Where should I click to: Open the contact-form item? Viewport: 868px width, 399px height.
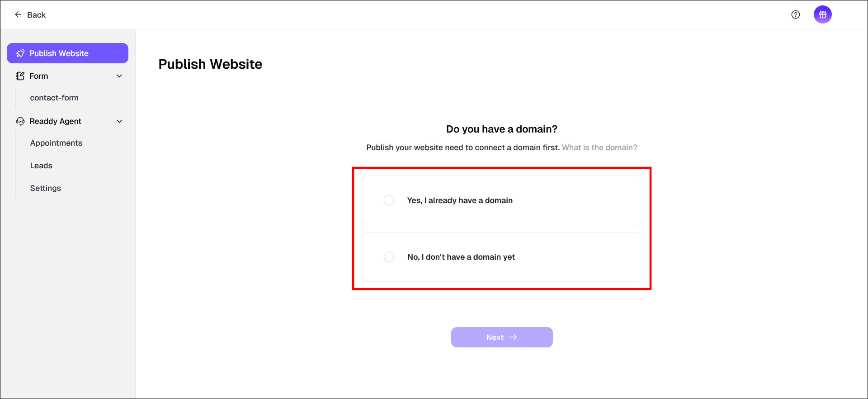pyautogui.click(x=54, y=98)
